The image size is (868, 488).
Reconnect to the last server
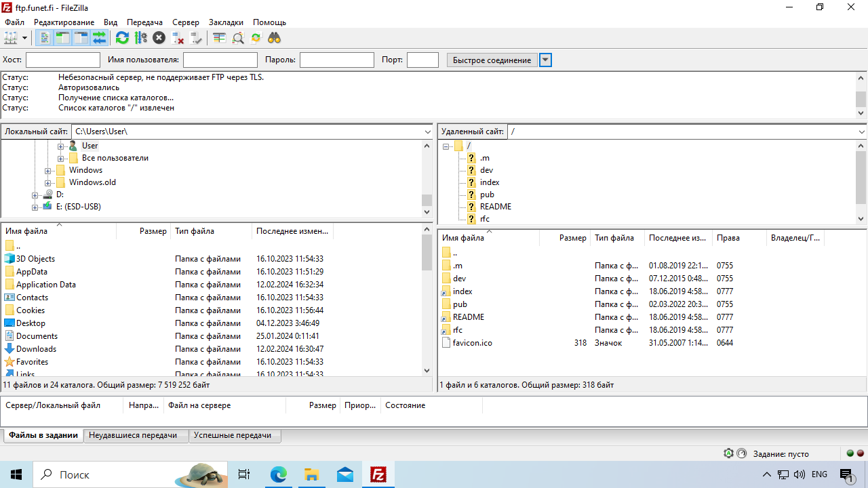(196, 38)
